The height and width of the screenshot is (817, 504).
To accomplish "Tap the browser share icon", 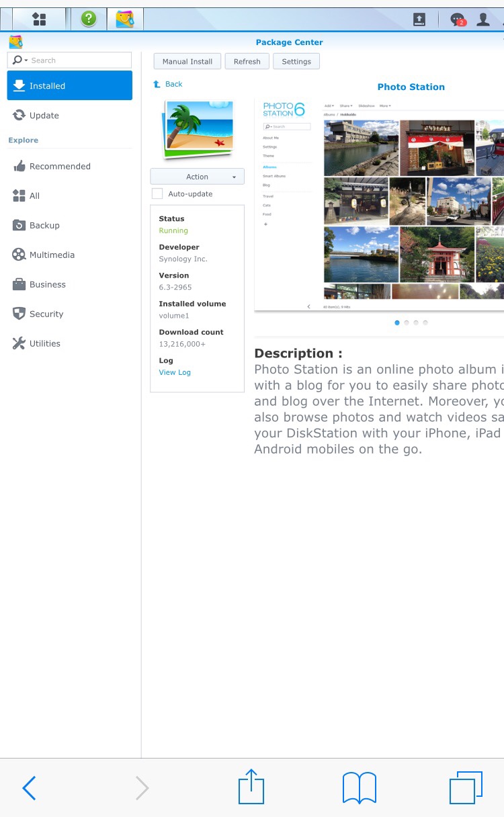I will coord(251,786).
